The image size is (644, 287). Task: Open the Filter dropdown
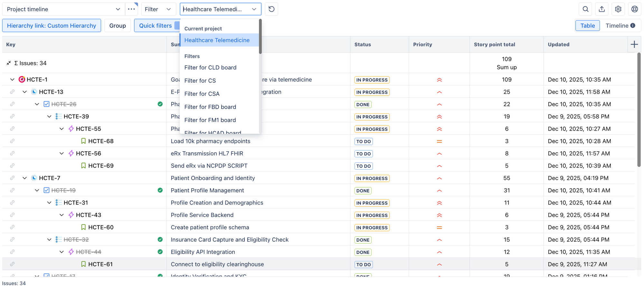point(158,9)
